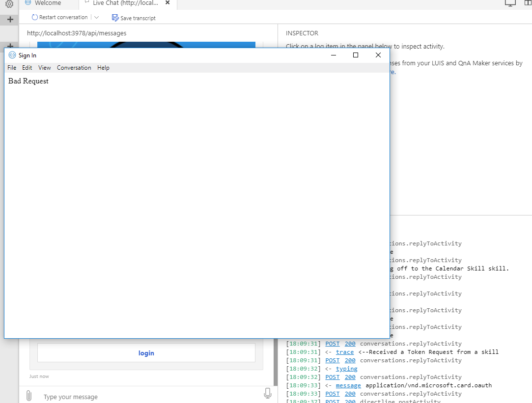Open the File menu in the Sign In window
532x403 pixels.
[11, 67]
